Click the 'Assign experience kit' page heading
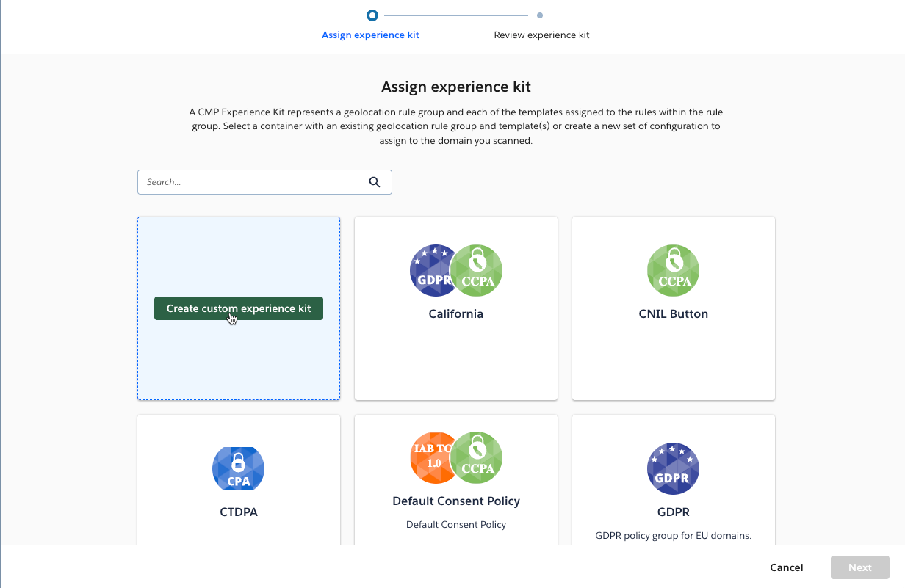The image size is (905, 588). pyautogui.click(x=456, y=87)
